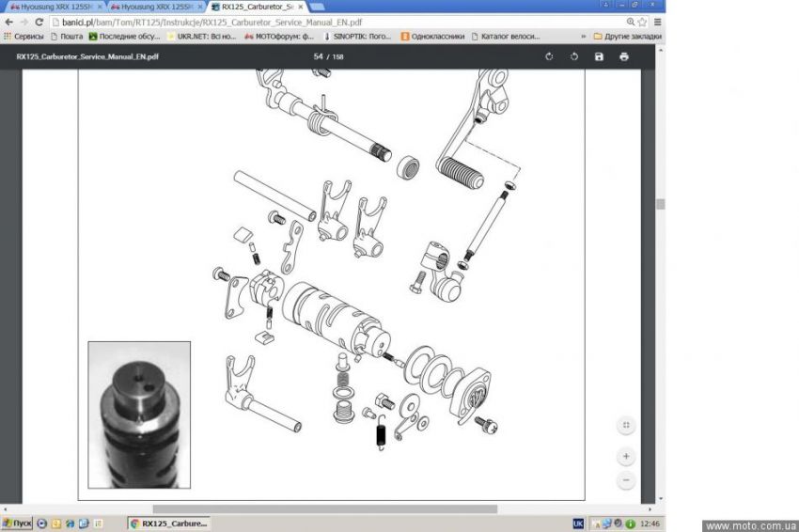Open the Одноклассники bookmark

coord(432,36)
